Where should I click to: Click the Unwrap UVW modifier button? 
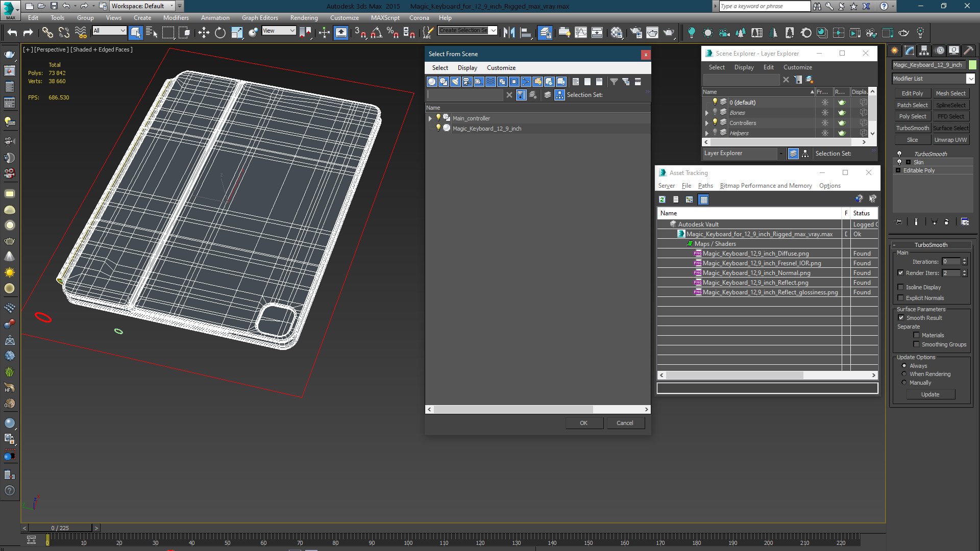pos(950,140)
